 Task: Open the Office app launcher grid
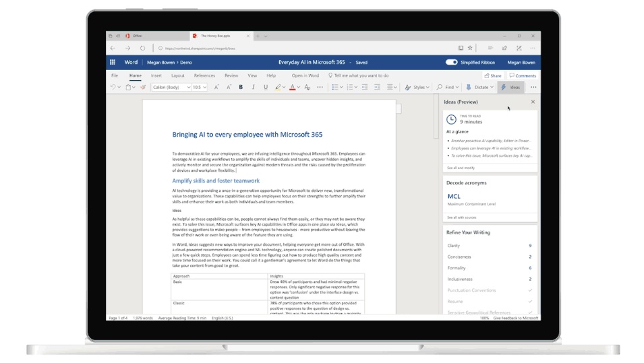point(112,63)
